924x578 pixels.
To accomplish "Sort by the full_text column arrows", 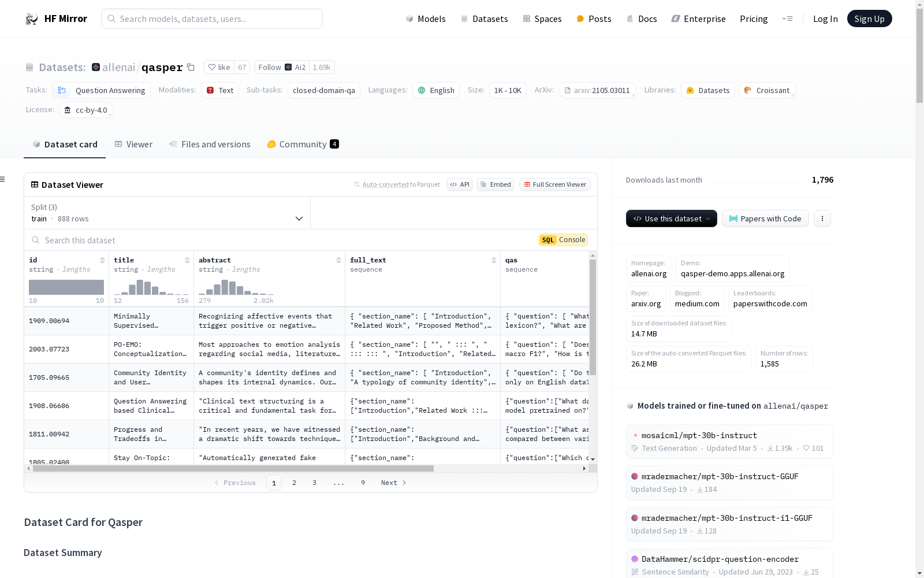I will (x=494, y=260).
